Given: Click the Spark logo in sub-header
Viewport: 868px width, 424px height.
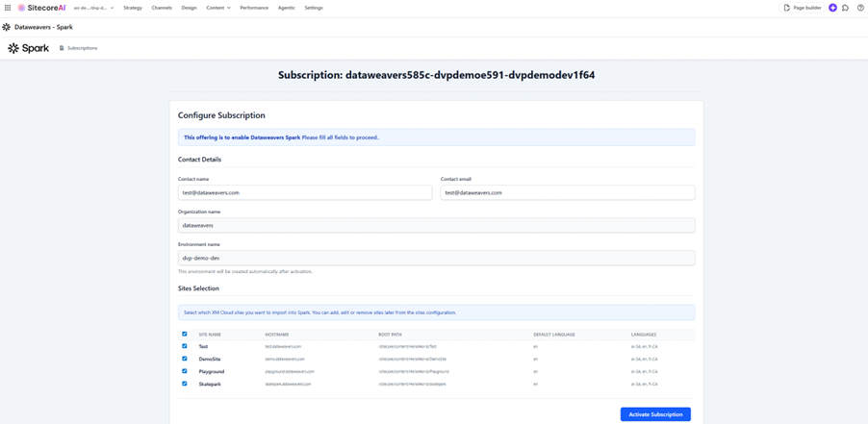Looking at the screenshot, I should tap(29, 48).
